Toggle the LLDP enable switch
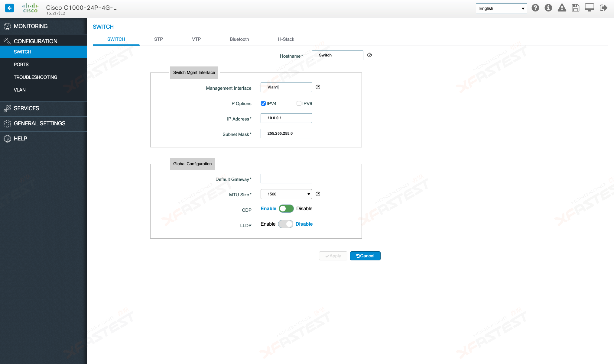 (x=286, y=224)
